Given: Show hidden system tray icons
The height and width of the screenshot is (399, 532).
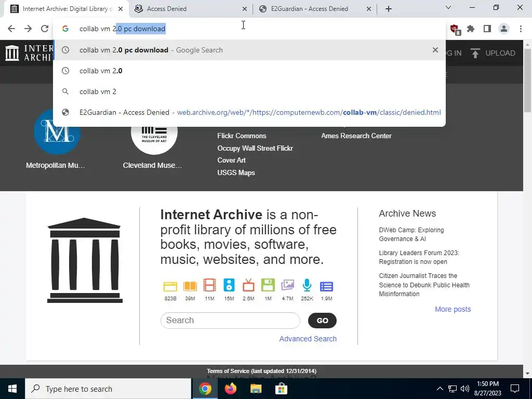Looking at the screenshot, I should coord(440,389).
